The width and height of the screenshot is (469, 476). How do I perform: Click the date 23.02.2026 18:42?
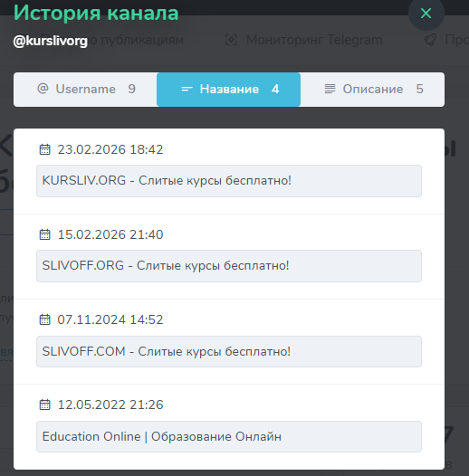tap(110, 149)
